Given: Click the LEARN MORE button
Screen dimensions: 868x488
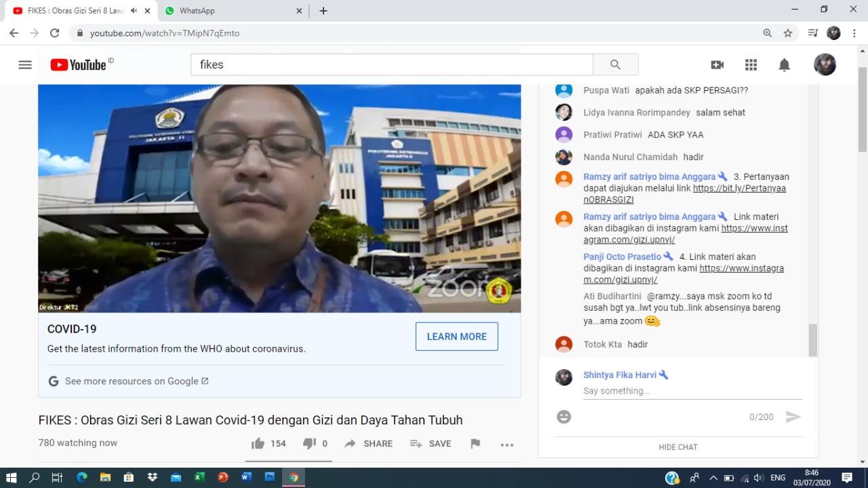Looking at the screenshot, I should click(x=456, y=337).
